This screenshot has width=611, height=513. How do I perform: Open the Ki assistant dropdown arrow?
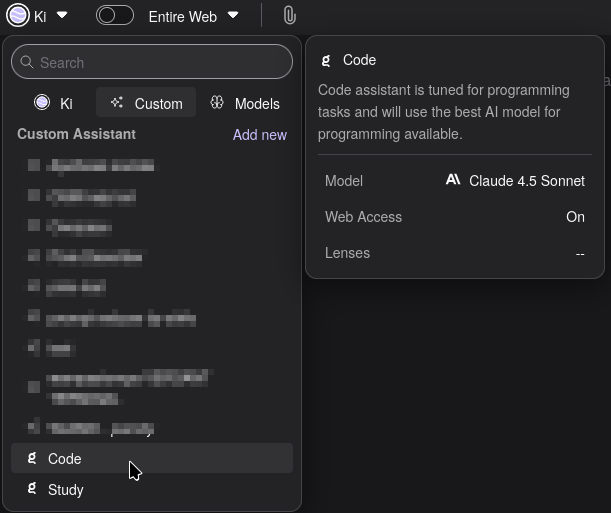[x=62, y=16]
